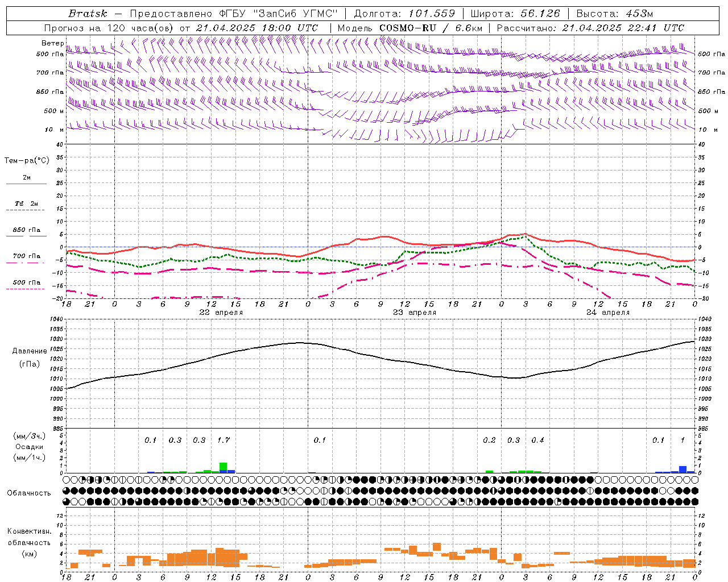The width and height of the screenshot is (728, 582).
Task: Click the '1040' value on left pressure axis
Action: click(56, 319)
